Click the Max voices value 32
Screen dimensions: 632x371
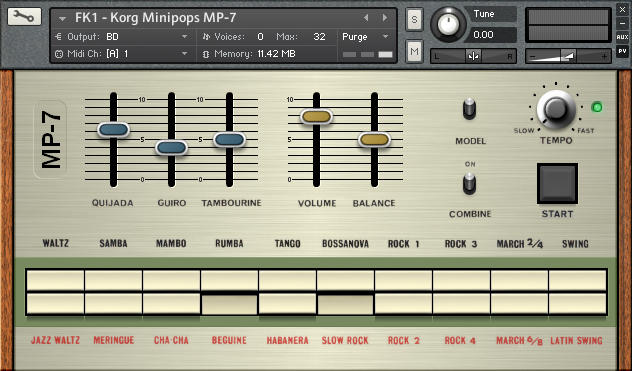(319, 37)
